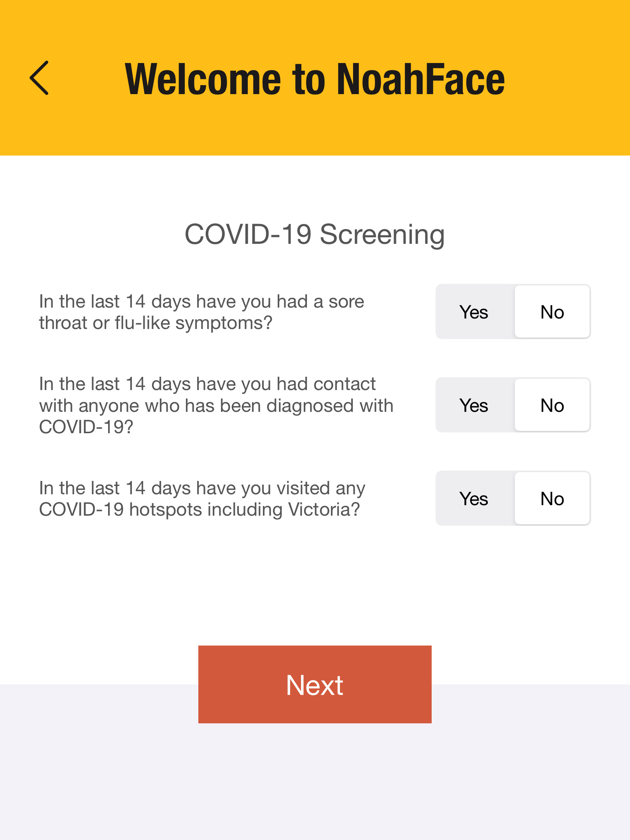The height and width of the screenshot is (840, 630).
Task: Click the COVID-19 contact question text
Action: pyautogui.click(x=217, y=405)
